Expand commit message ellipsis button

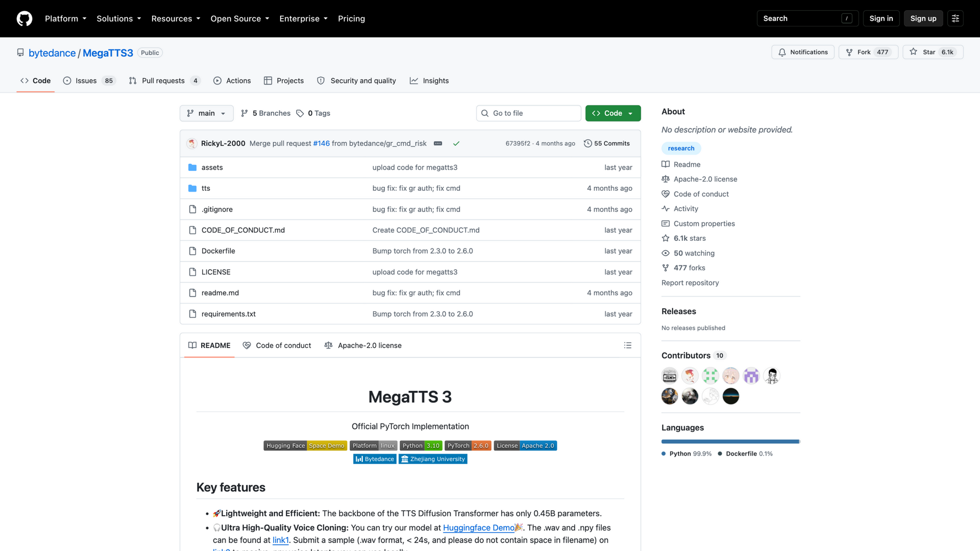[x=438, y=143]
